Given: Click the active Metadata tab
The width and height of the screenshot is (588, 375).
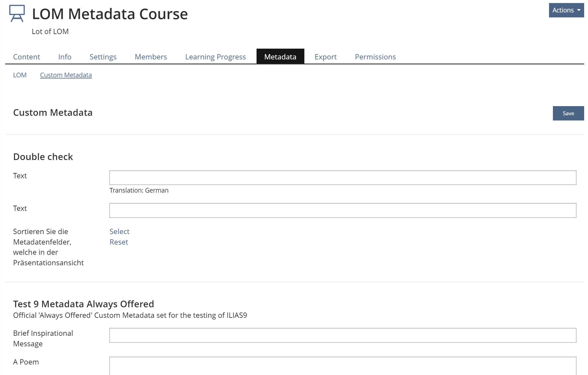Looking at the screenshot, I should point(280,57).
